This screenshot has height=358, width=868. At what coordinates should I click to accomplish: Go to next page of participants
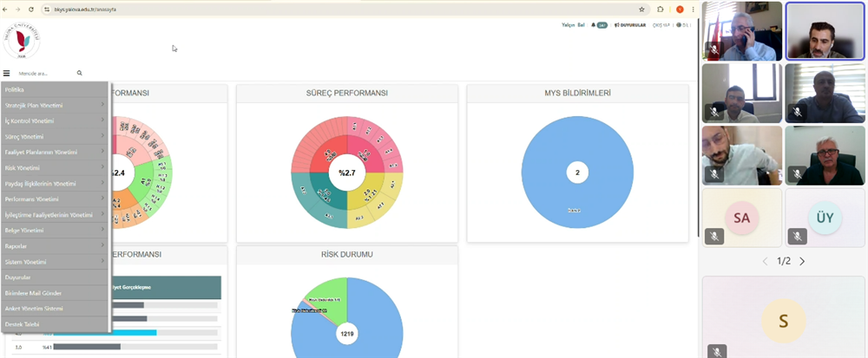(x=802, y=261)
